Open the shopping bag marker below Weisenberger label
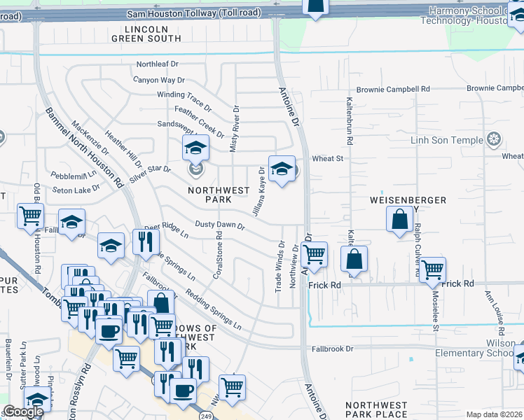 [400, 220]
